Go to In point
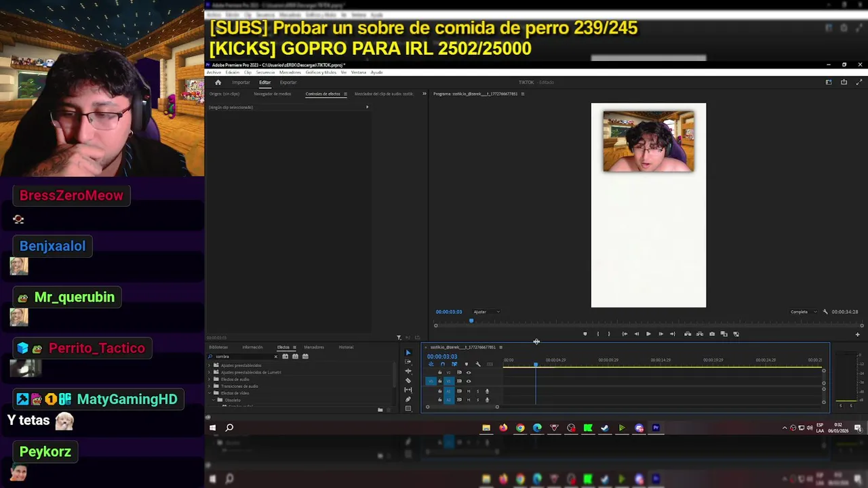The height and width of the screenshot is (488, 868). (x=625, y=333)
